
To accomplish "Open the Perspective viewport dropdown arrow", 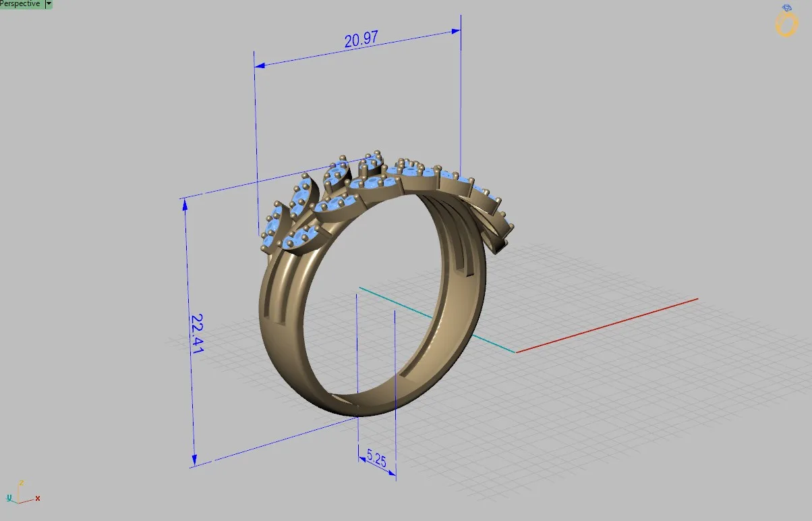I will [49, 4].
